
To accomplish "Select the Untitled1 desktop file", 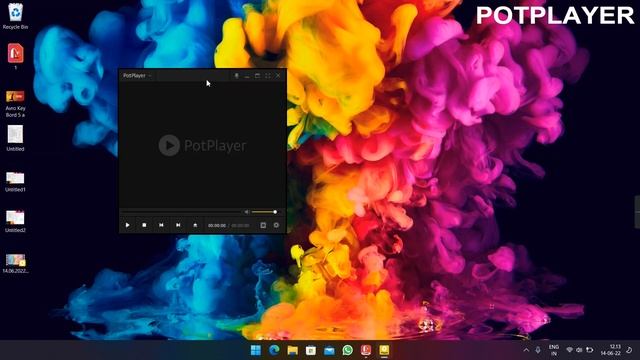I will 15,182.
